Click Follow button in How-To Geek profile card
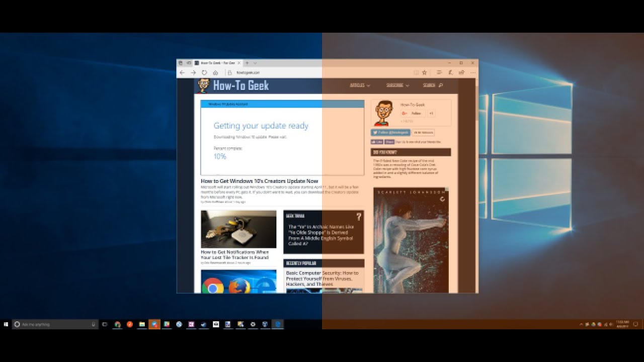 click(x=413, y=113)
